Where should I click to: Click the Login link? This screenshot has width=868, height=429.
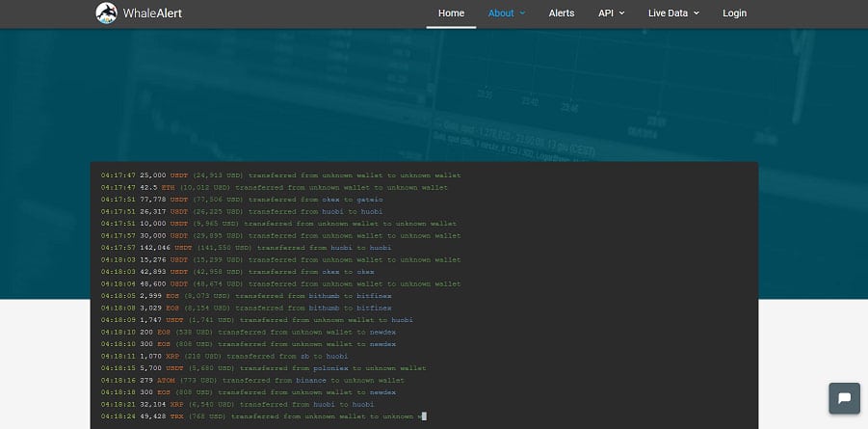click(x=734, y=13)
